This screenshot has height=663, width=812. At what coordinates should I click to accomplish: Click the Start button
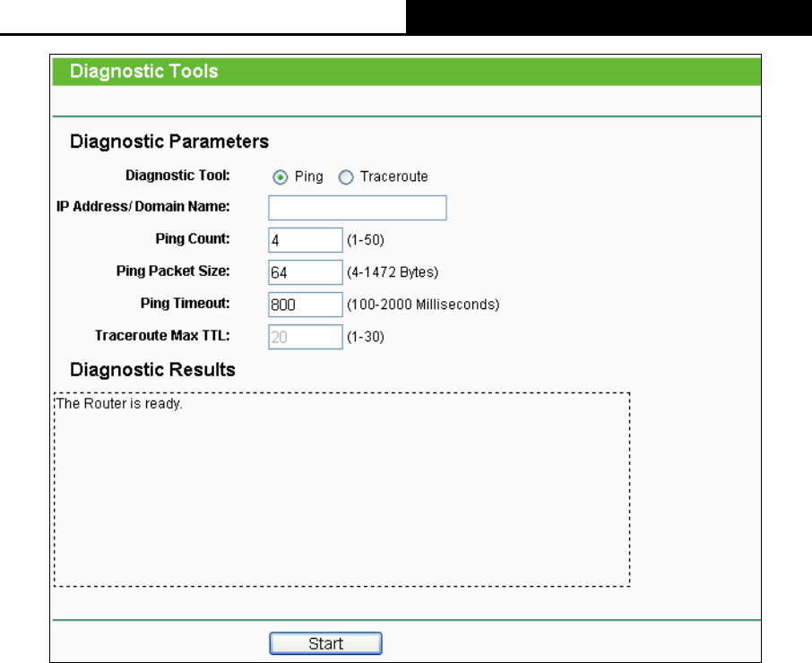click(325, 643)
